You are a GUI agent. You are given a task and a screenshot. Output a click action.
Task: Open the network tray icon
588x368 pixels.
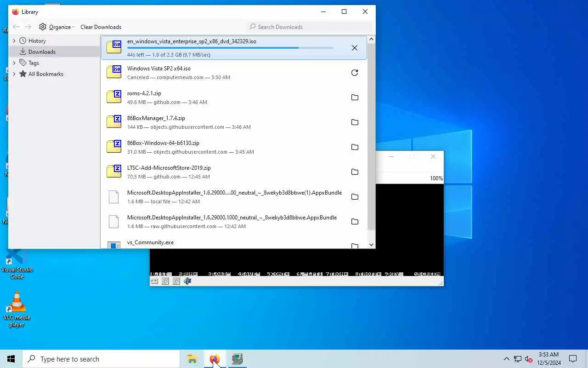[518, 359]
